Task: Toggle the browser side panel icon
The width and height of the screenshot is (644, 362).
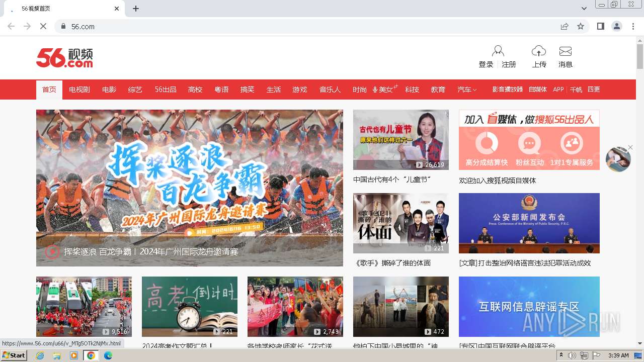Action: point(600,26)
